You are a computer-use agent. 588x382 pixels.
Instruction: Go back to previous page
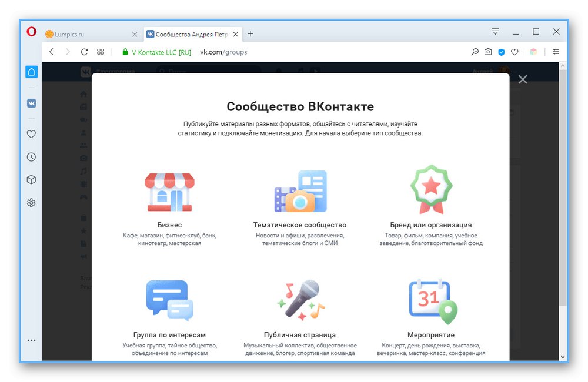coord(52,52)
